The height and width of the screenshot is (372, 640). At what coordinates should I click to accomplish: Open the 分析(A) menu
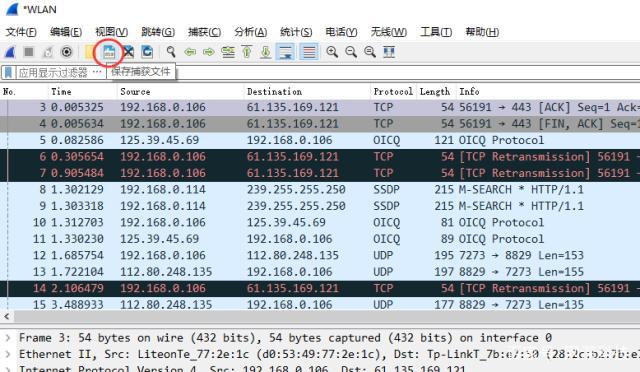[x=250, y=32]
